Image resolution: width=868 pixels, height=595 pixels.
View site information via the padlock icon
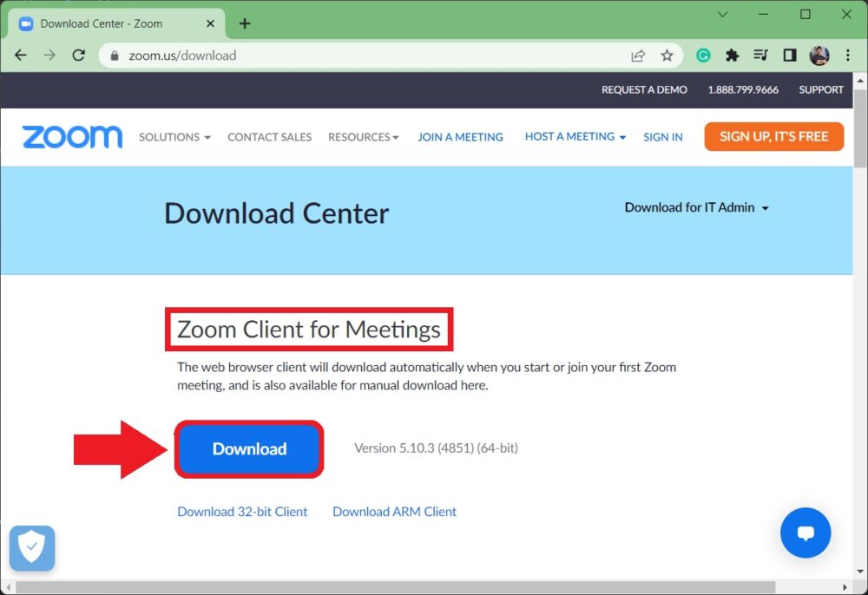[x=114, y=55]
